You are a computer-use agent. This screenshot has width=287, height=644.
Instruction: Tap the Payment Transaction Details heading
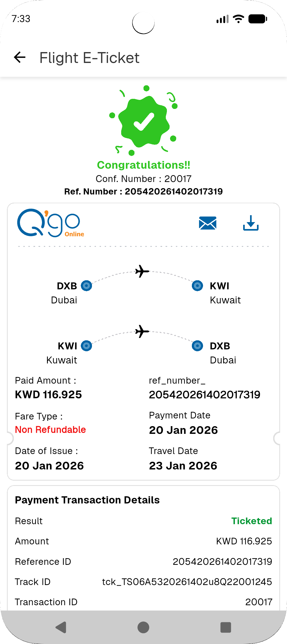pos(87,500)
